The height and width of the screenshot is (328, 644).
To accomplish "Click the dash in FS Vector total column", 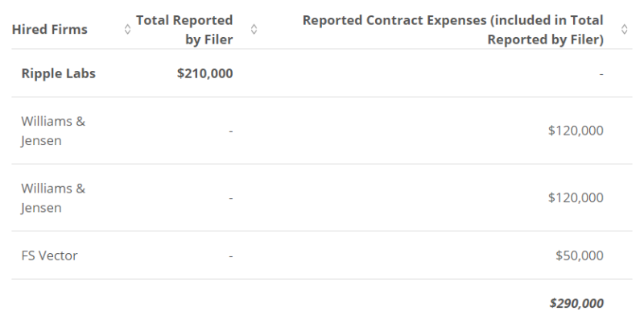I will click(231, 256).
